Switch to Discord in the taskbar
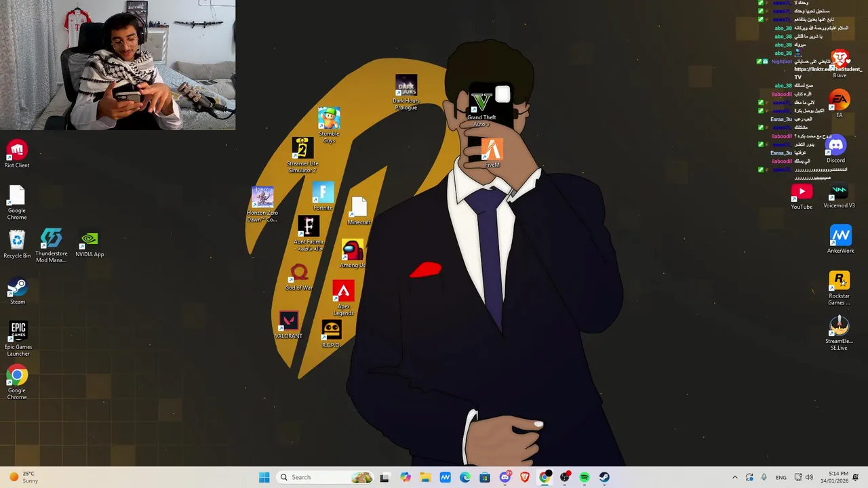 (x=505, y=477)
